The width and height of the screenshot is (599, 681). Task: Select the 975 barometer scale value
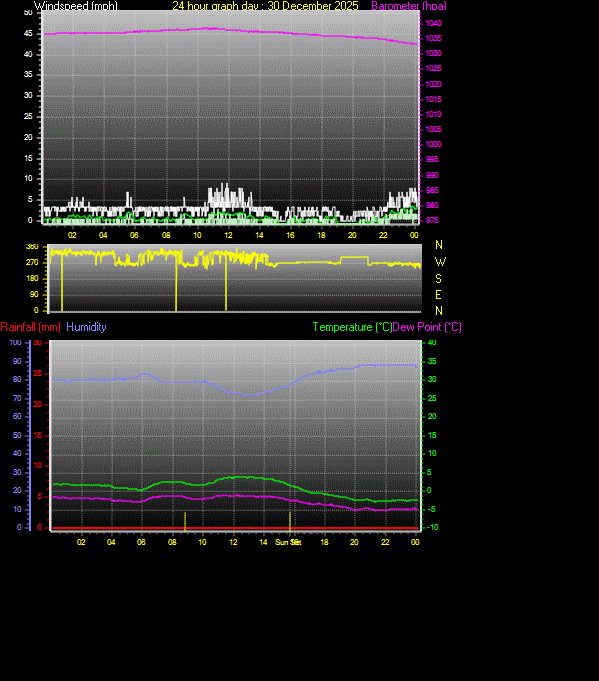pos(432,220)
